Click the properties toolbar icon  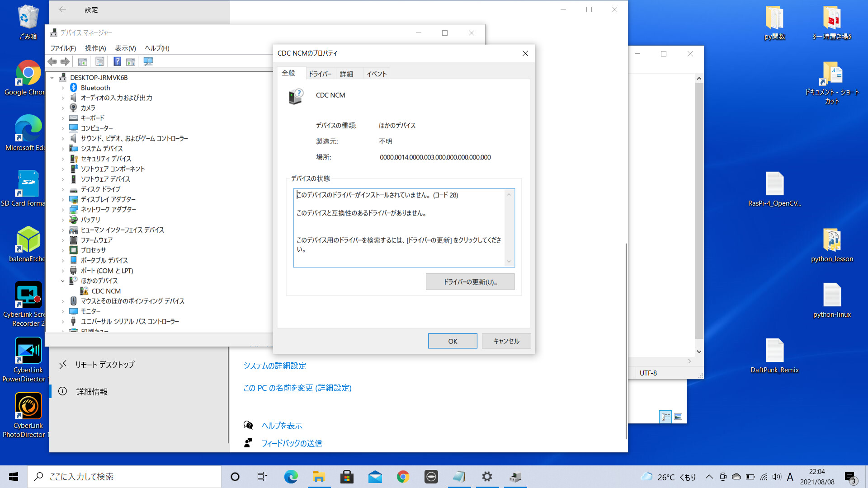pos(100,61)
